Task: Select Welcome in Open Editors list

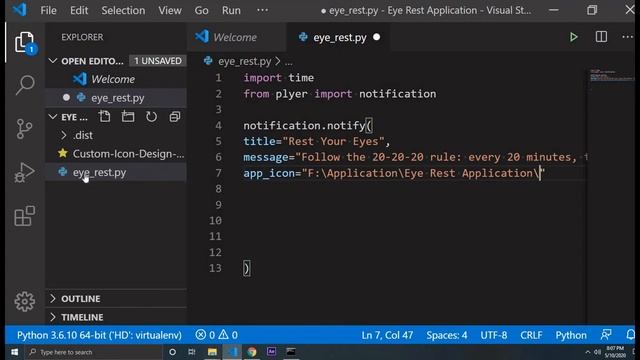Action: pyautogui.click(x=113, y=79)
